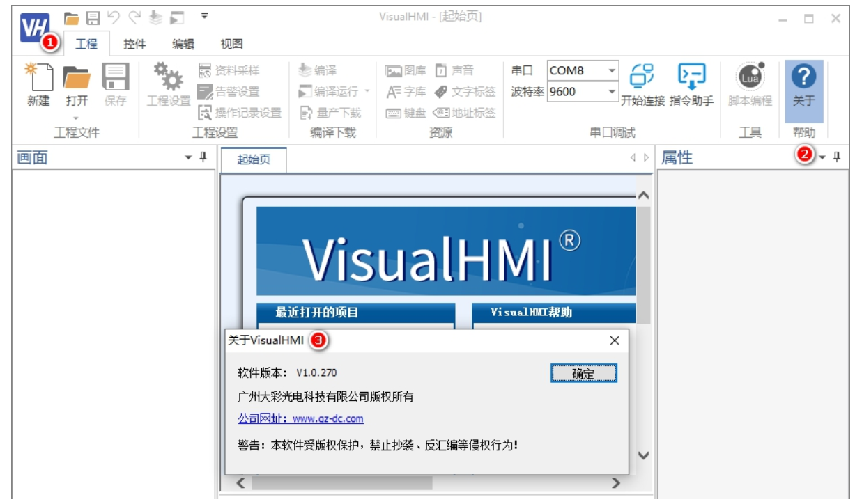Image resolution: width=855 pixels, height=504 pixels.
Task: Switch to the 控件 ribbon tab
Action: coord(134,44)
